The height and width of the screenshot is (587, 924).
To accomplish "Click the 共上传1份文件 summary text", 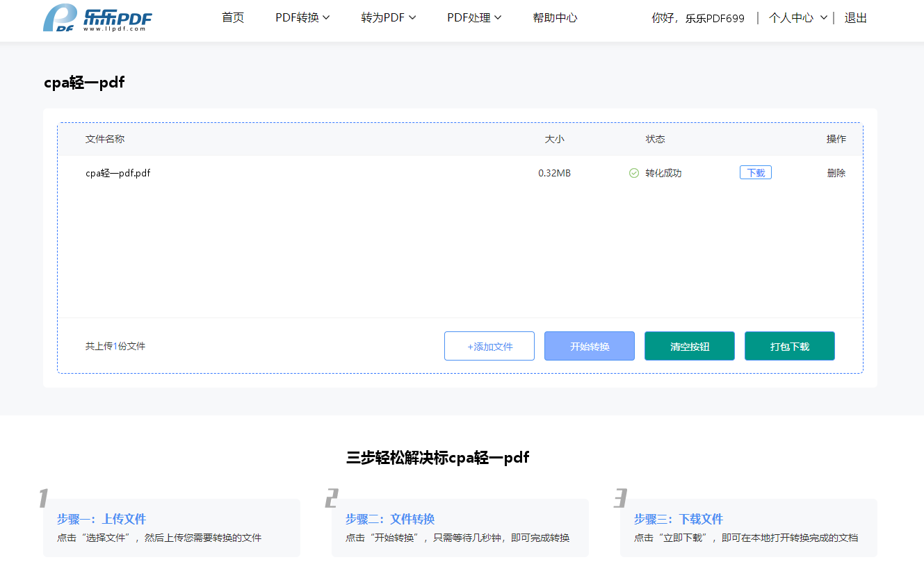I will point(115,346).
